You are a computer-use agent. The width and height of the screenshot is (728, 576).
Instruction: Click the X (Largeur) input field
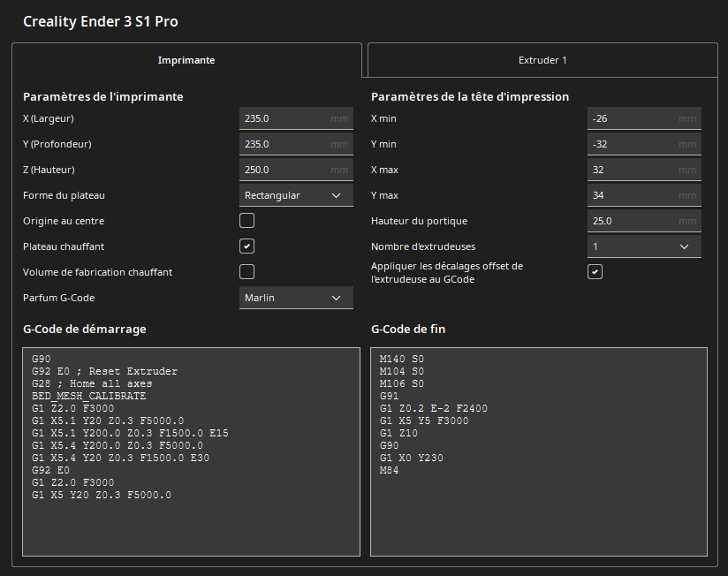pyautogui.click(x=296, y=118)
